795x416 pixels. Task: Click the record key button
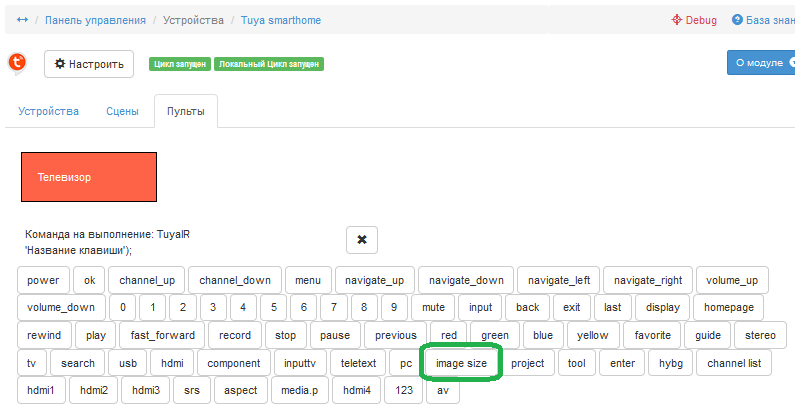tap(235, 335)
